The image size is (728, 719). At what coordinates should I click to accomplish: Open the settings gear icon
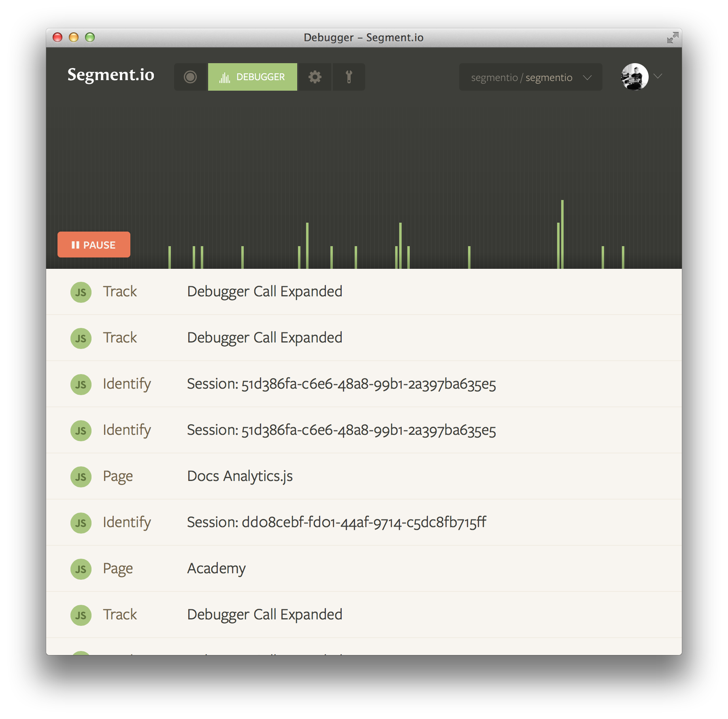click(x=315, y=77)
